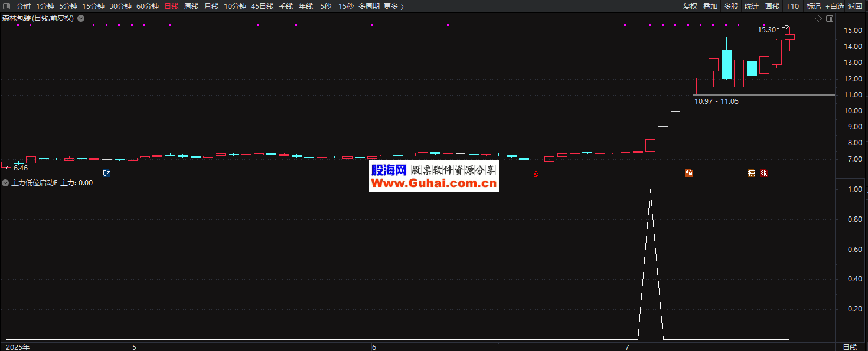Click the 11.00 price axis label

853,94
